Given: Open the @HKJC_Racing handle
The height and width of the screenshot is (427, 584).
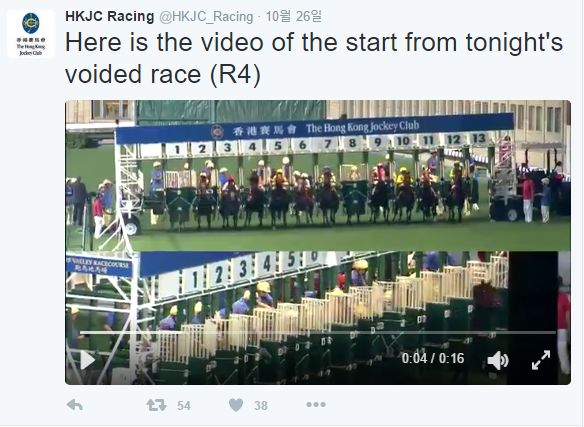Looking at the screenshot, I should 206,17.
